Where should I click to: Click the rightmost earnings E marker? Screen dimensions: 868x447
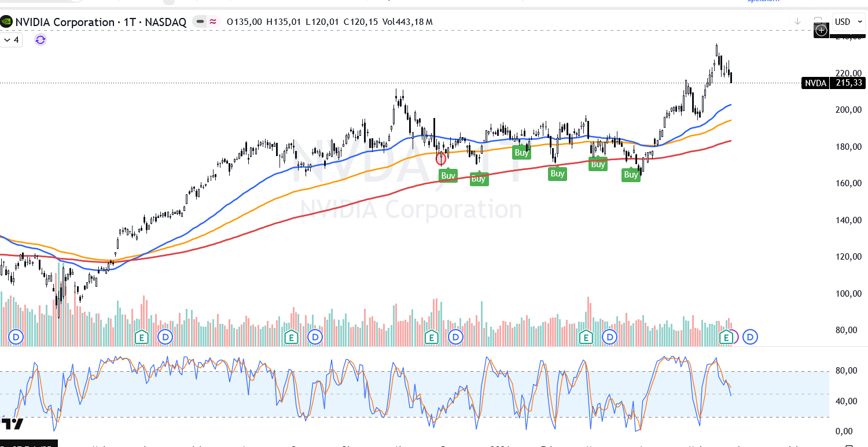coord(726,336)
